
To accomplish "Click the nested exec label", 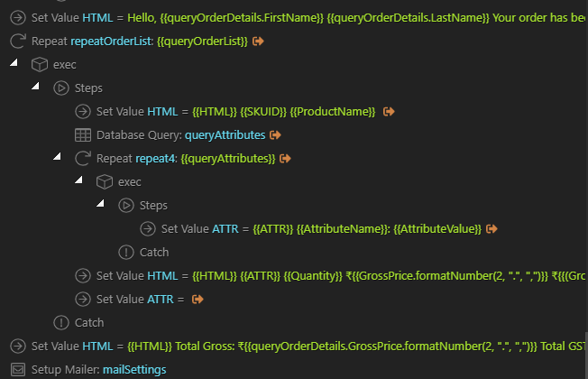I will (x=130, y=182).
